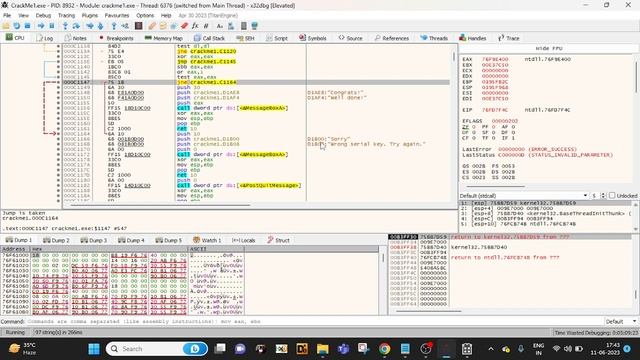Screen dimensions: 640x360
Task: Click the Run to user code icon
Action: [x=125, y=26]
